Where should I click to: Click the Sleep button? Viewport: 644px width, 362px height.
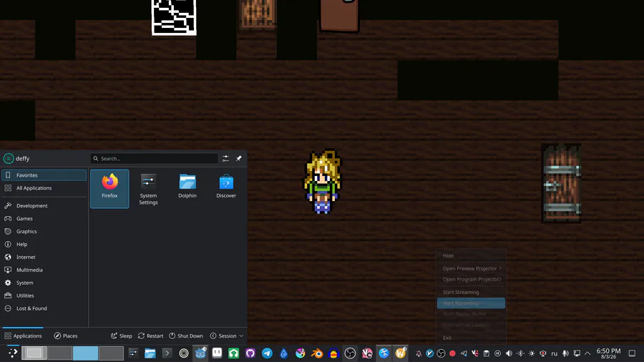[122, 336]
